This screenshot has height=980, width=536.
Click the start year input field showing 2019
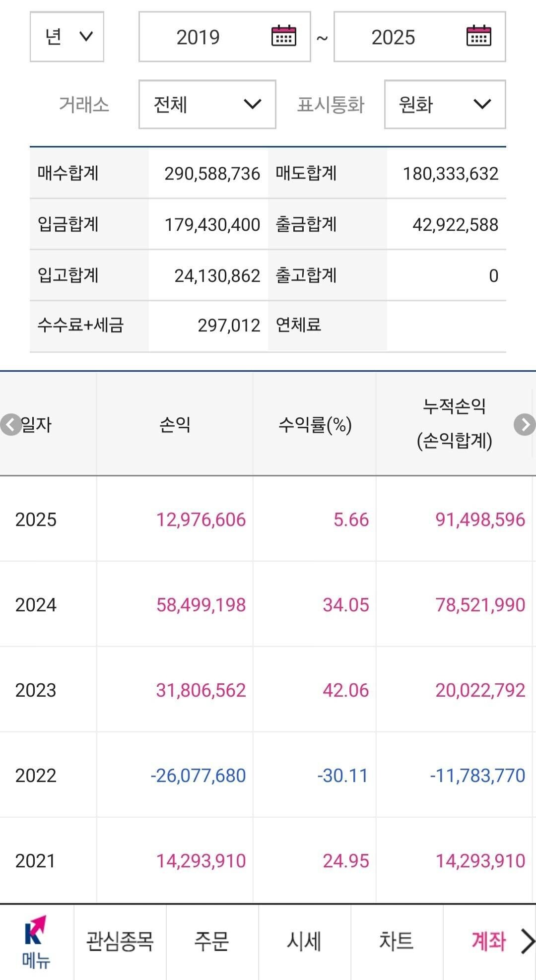(x=199, y=37)
